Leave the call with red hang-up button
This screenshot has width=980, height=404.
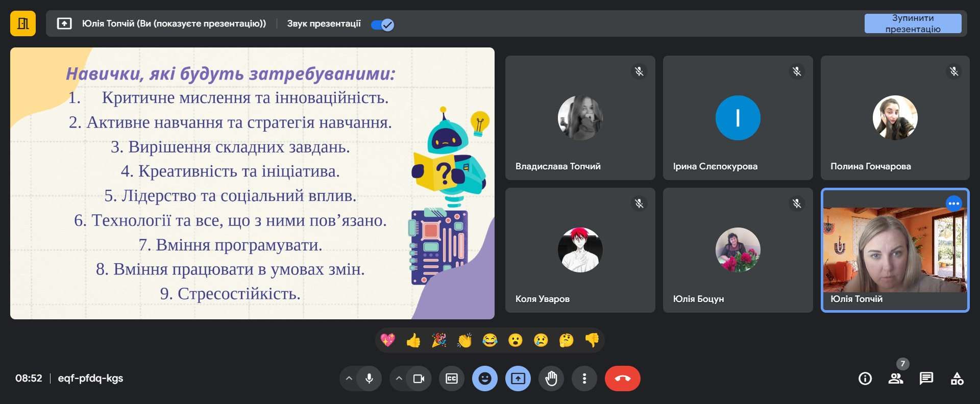[x=622, y=378]
